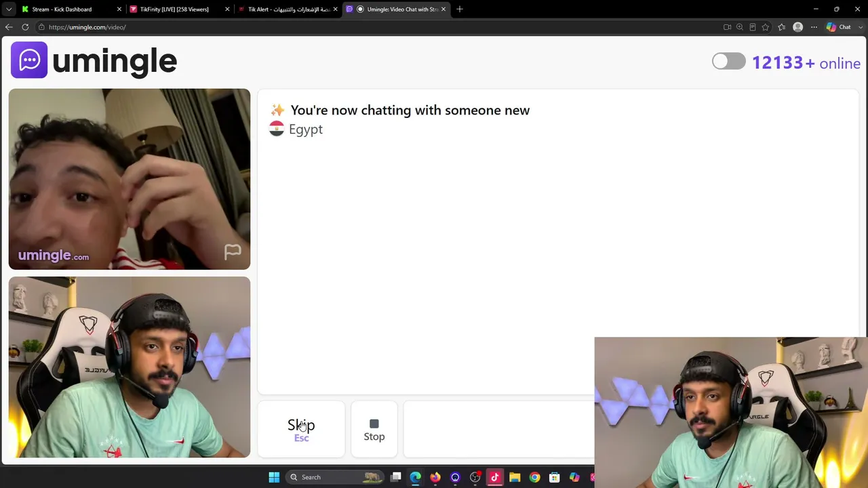The height and width of the screenshot is (488, 868).
Task: View site information lock icon in address bar
Action: pyautogui.click(x=41, y=27)
